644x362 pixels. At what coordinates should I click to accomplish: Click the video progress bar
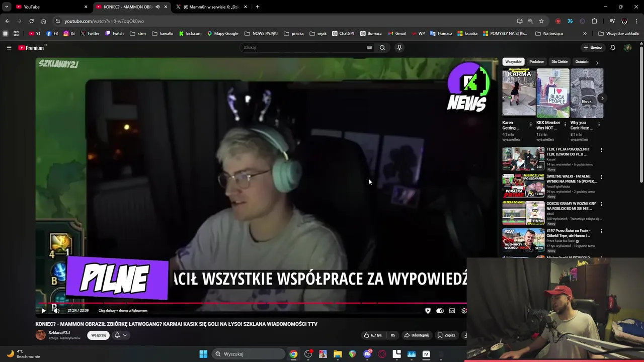click(251, 303)
